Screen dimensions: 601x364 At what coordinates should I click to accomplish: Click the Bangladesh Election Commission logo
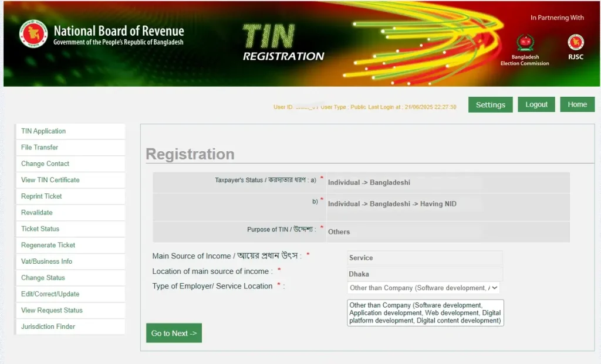tap(525, 43)
